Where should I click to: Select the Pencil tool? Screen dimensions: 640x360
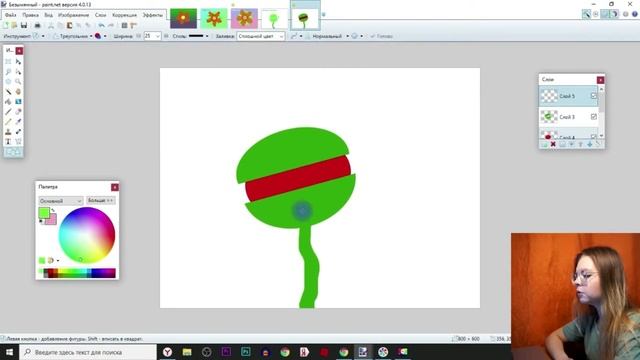[8, 122]
